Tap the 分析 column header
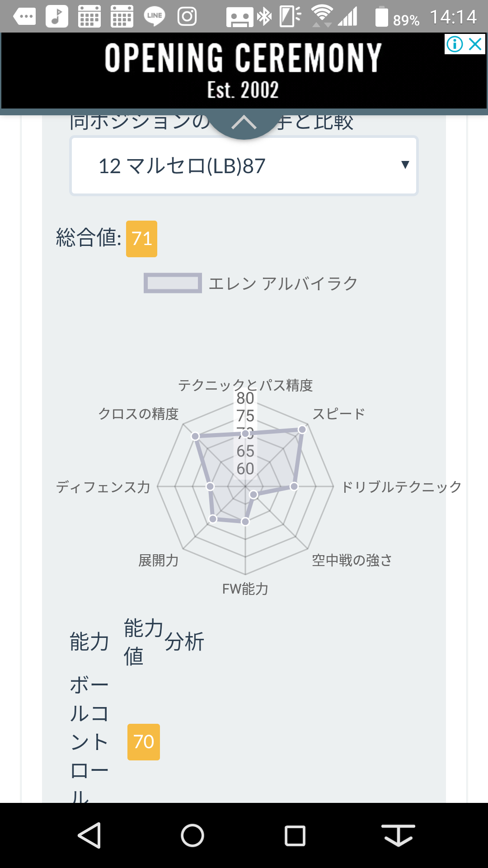 click(x=184, y=642)
